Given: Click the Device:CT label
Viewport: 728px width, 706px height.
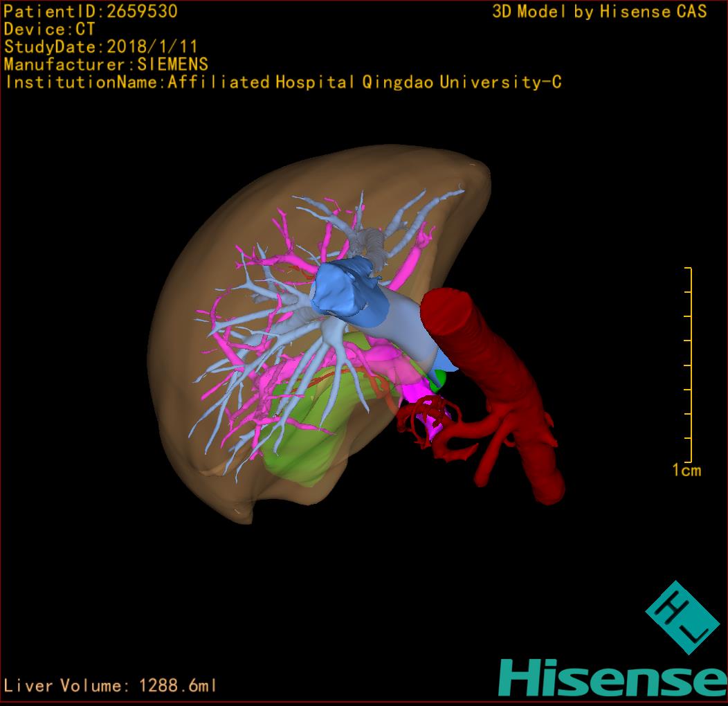Looking at the screenshot, I should (50, 30).
